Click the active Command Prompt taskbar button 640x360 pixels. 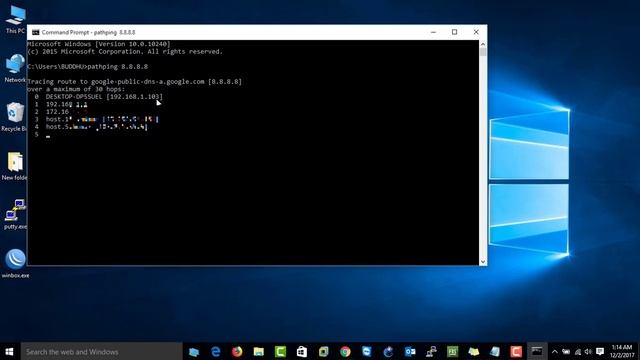point(537,351)
